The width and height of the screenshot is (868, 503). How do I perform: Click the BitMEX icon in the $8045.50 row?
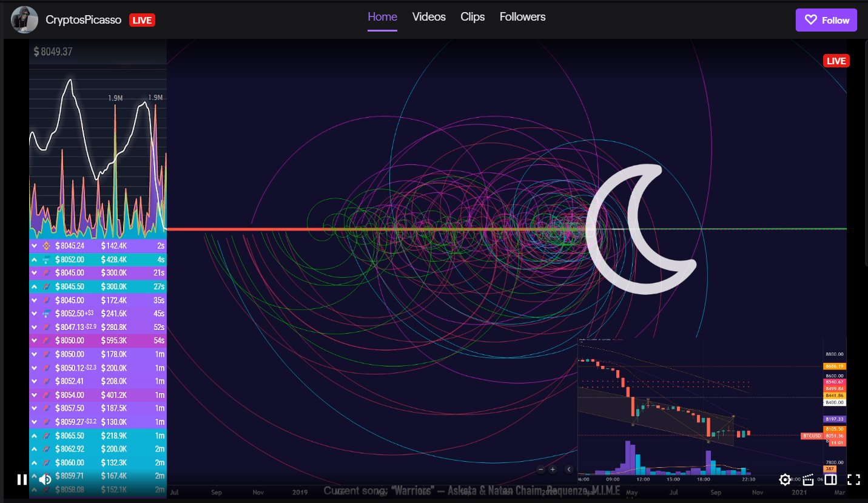[x=47, y=286]
